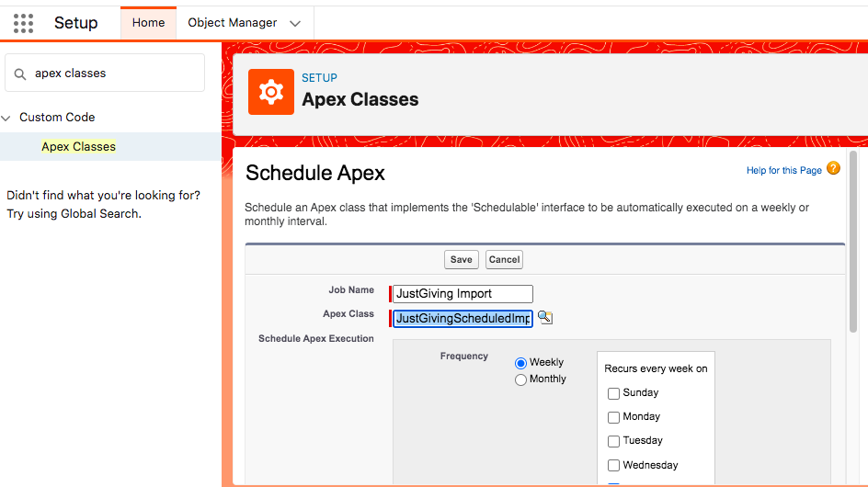Click the Job Name input field
The width and height of the screenshot is (868, 487).
(463, 294)
